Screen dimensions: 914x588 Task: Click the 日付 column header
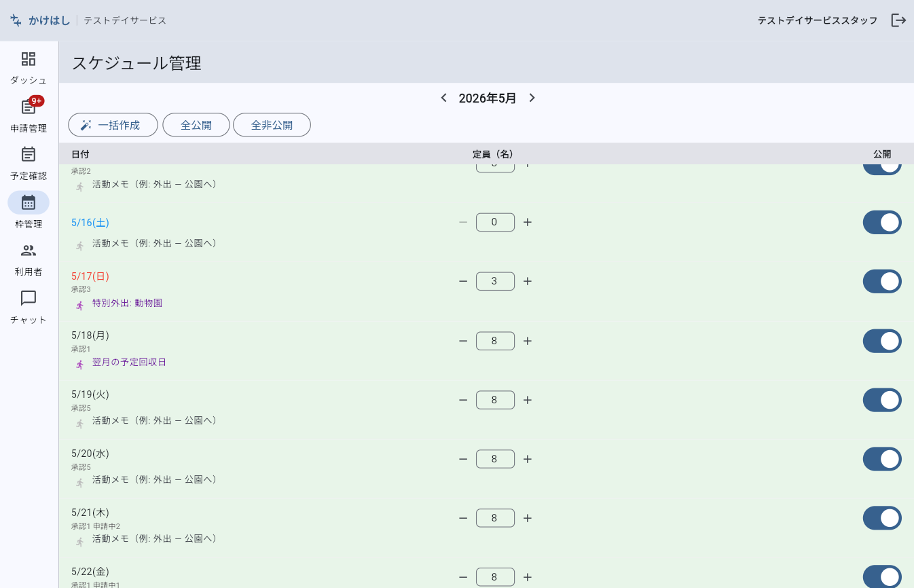pyautogui.click(x=80, y=154)
